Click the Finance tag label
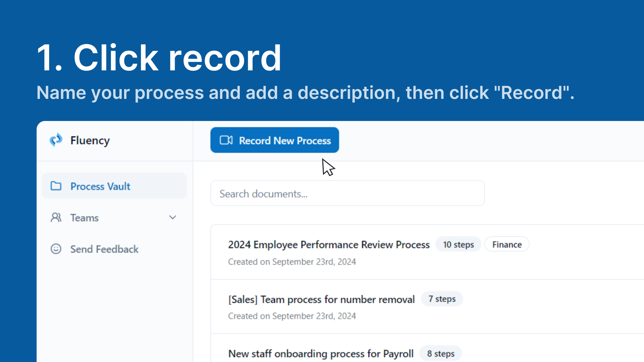Screen dimensions: 644x362 (x=507, y=245)
